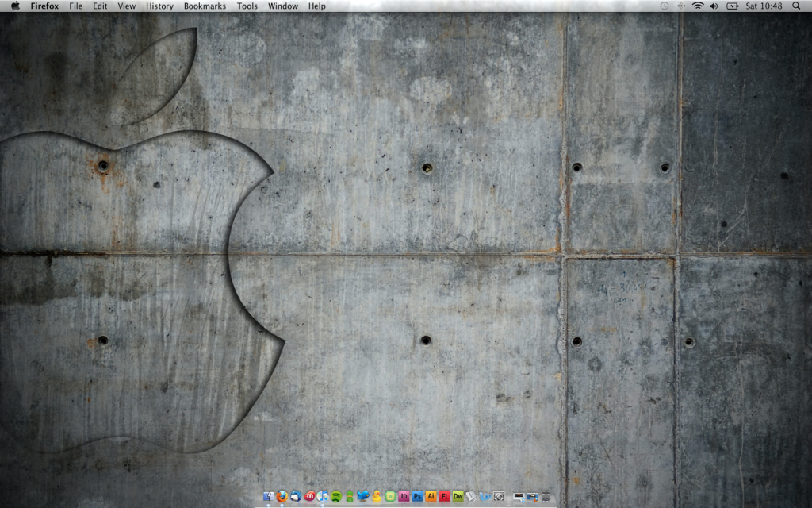Screen dimensions: 812x508
Task: Launch Illustrator from the dock
Action: point(431,497)
